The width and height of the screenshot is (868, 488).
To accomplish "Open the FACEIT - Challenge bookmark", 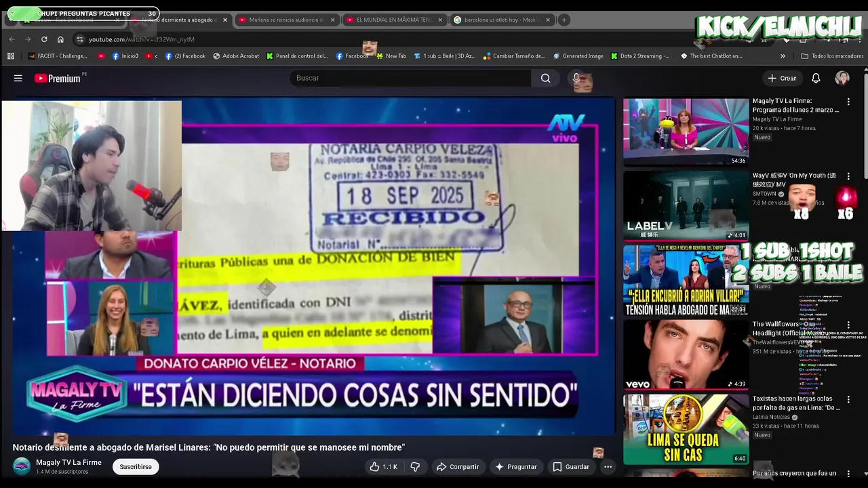I will click(x=57, y=56).
